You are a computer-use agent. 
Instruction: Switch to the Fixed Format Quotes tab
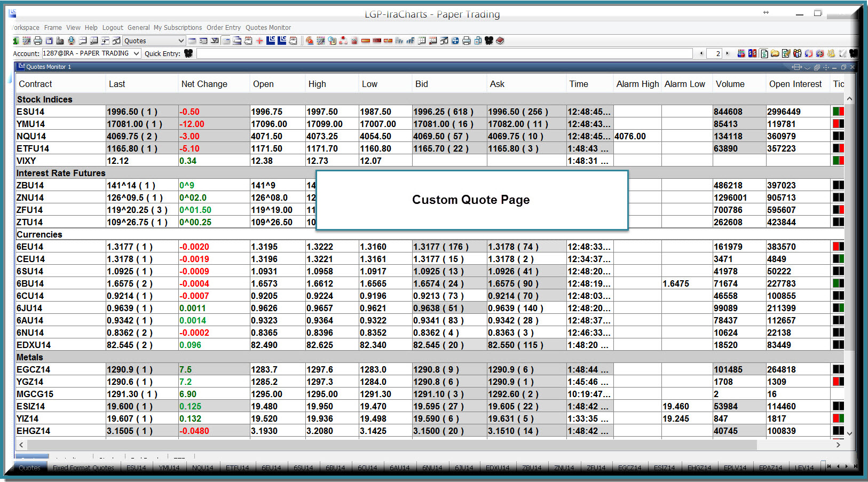tap(83, 468)
